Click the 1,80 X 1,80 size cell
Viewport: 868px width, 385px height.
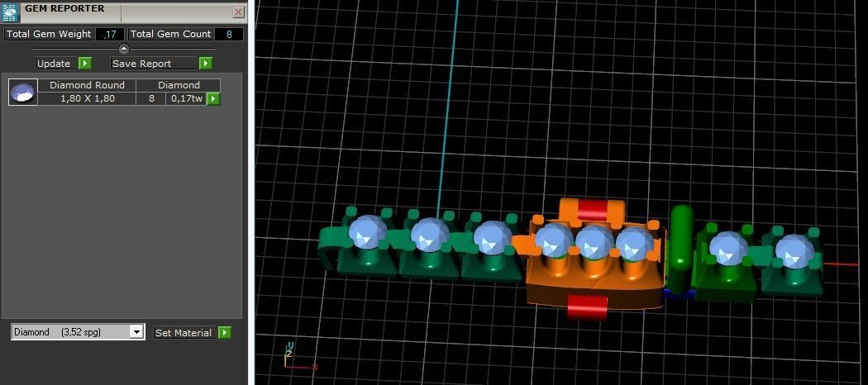pyautogui.click(x=87, y=99)
